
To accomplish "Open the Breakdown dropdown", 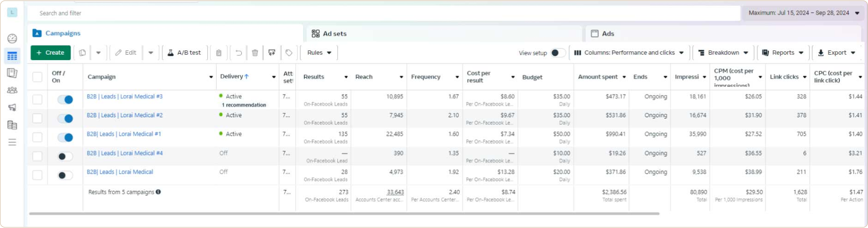I will point(723,53).
